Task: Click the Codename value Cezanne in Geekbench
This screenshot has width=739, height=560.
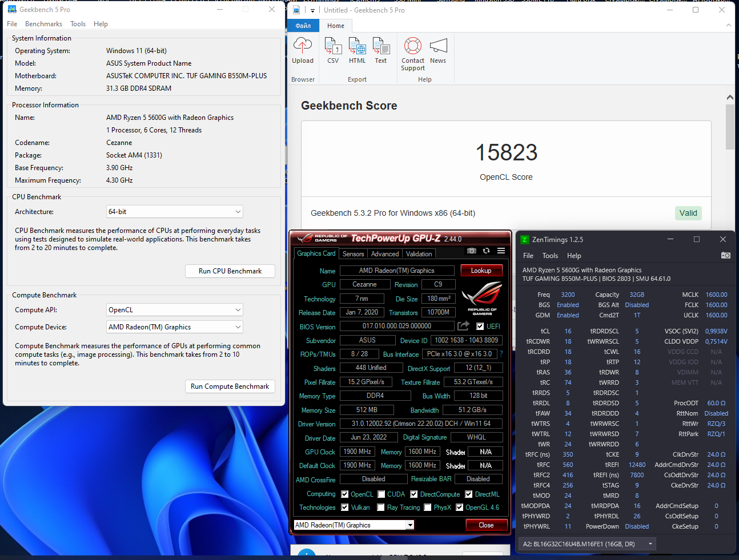Action: coord(119,143)
